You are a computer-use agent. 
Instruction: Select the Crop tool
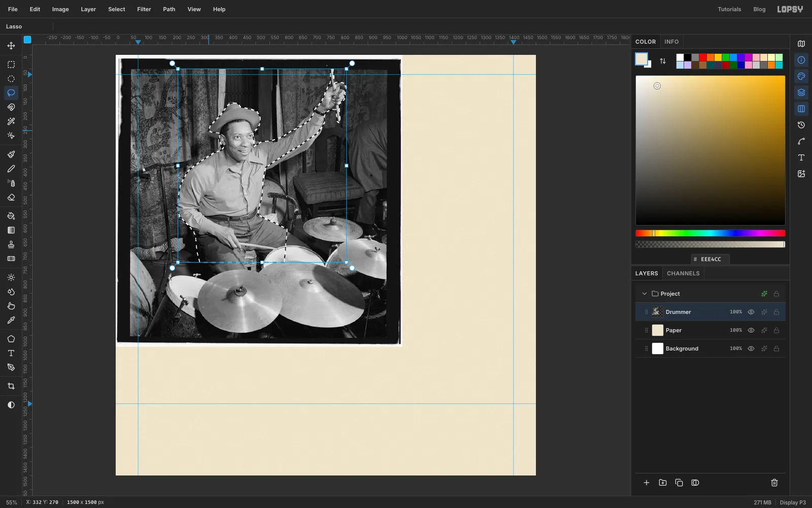(x=11, y=386)
